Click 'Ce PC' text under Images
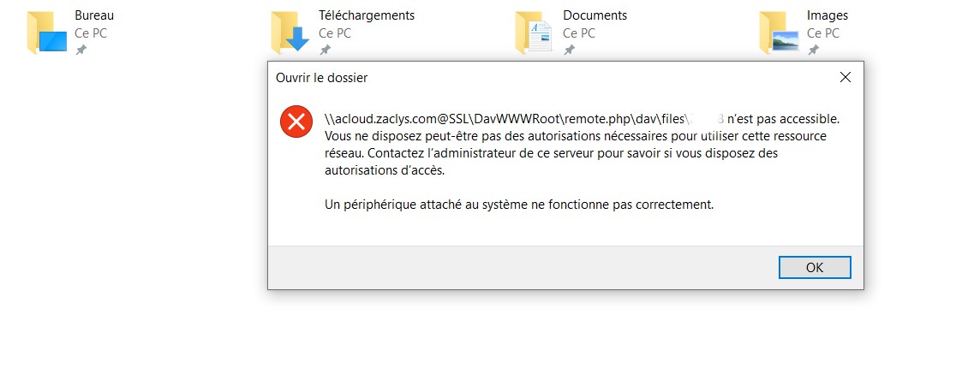 click(x=822, y=33)
